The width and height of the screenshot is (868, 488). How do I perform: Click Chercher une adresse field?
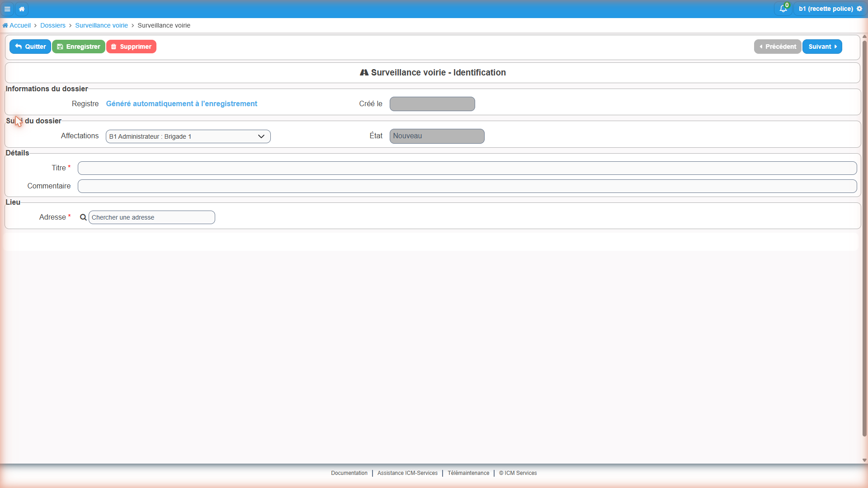coord(152,217)
